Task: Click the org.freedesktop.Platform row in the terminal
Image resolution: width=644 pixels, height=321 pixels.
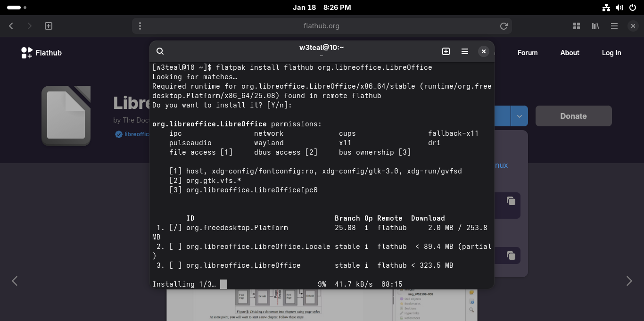Action: [322, 232]
